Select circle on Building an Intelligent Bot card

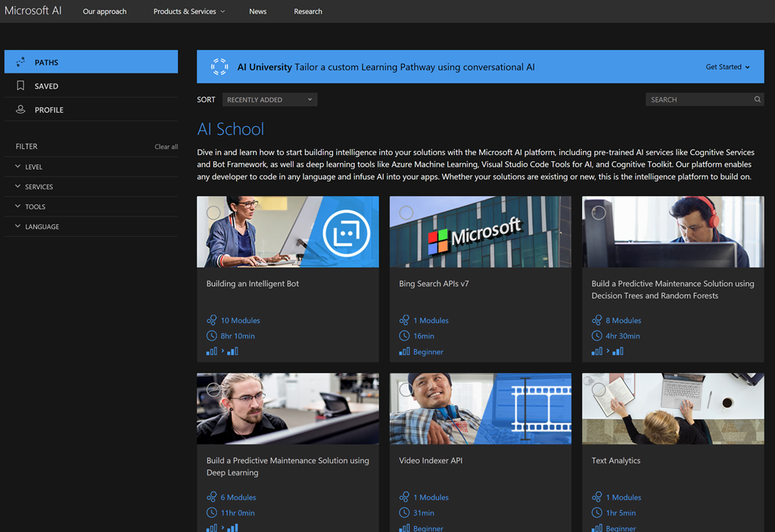213,213
